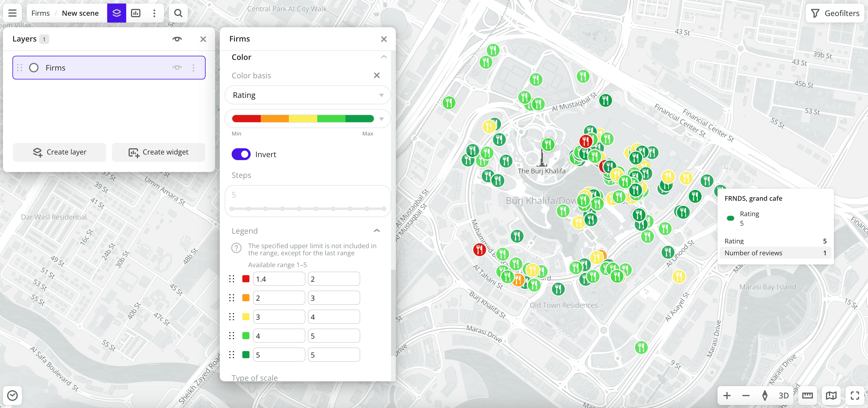Open the map style switcher icon
868x408 pixels.
[x=831, y=395]
